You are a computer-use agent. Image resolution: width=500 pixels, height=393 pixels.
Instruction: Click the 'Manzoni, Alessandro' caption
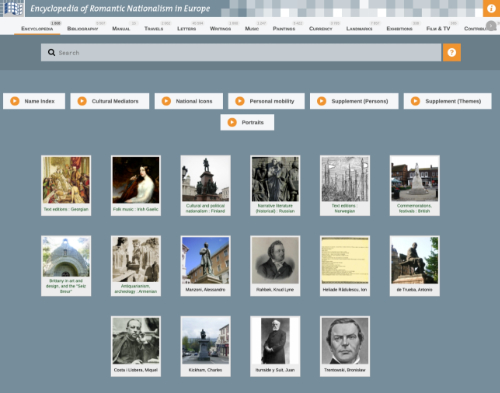pyautogui.click(x=205, y=290)
